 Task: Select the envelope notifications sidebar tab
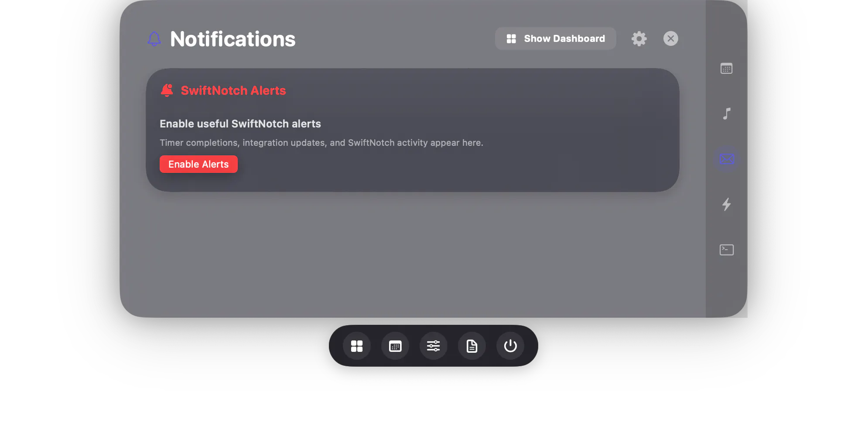pyautogui.click(x=726, y=159)
